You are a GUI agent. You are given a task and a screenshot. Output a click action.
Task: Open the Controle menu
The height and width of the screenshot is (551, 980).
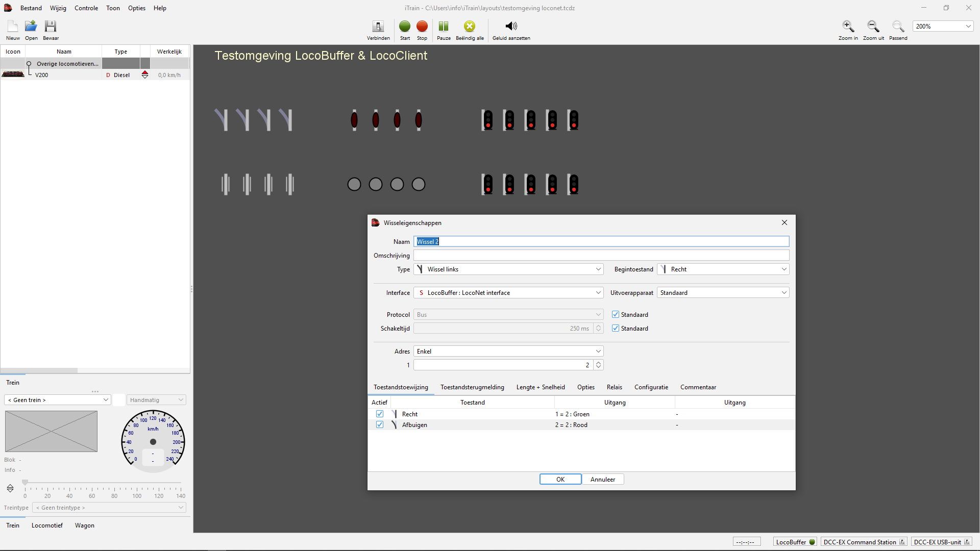tap(86, 8)
